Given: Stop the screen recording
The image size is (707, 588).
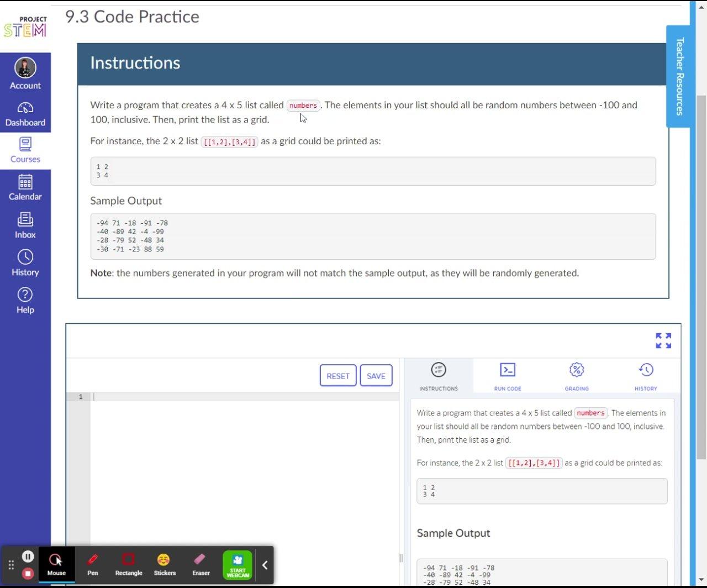Looking at the screenshot, I should coord(28,573).
